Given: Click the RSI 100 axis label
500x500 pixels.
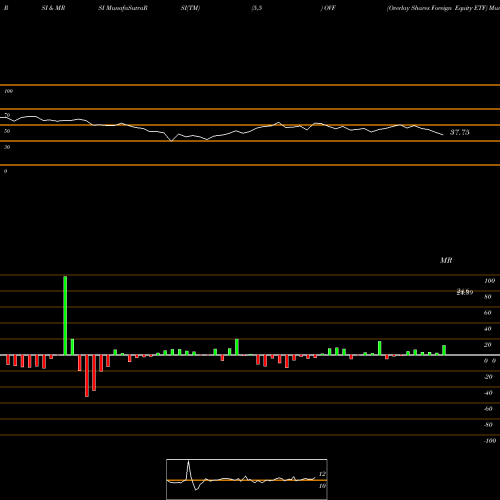Looking at the screenshot, I should tap(8, 91).
